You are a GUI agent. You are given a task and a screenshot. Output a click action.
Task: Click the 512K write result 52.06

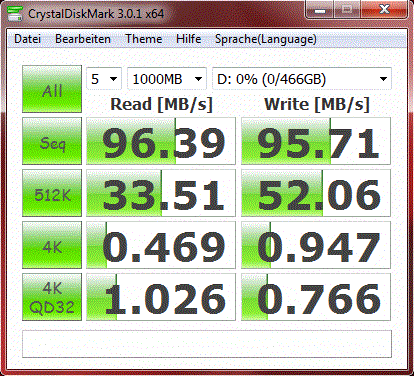click(x=316, y=193)
